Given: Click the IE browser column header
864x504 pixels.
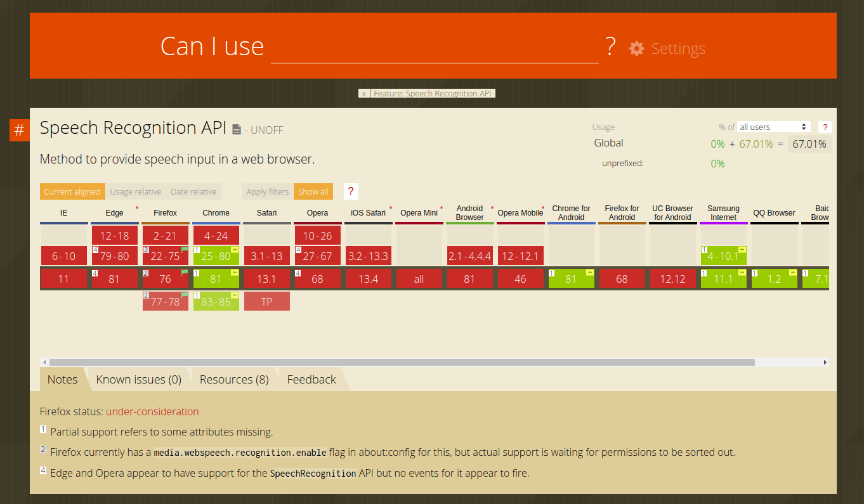Looking at the screenshot, I should tap(64, 213).
